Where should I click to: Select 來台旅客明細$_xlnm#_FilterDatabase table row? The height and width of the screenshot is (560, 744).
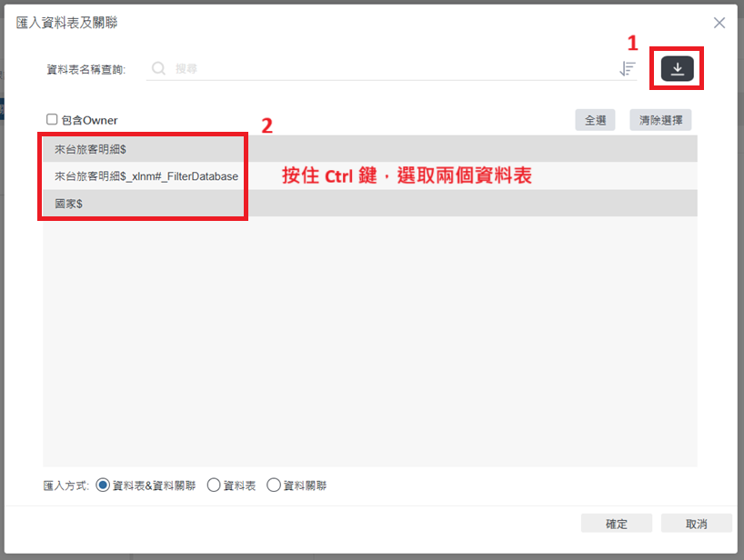tap(370, 176)
